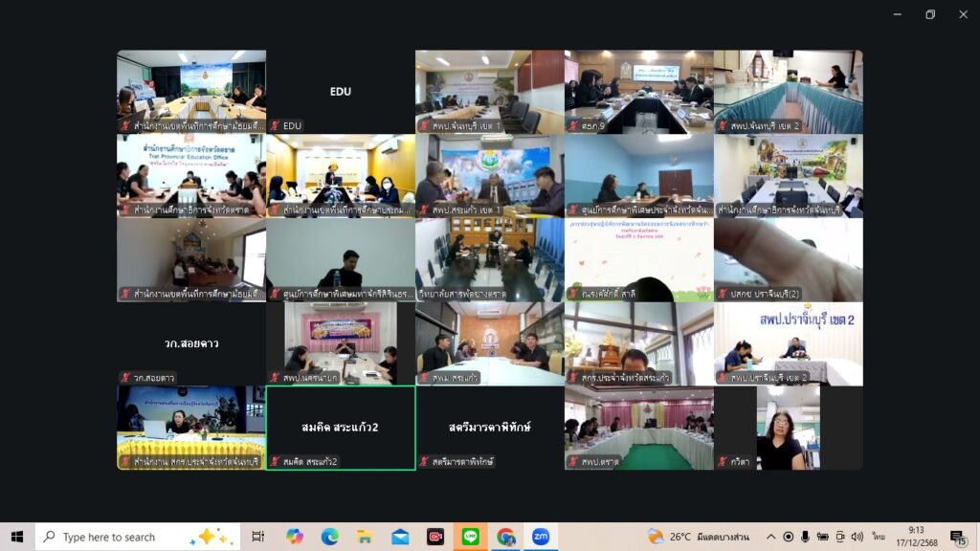Open the Windows Start menu
The image size is (980, 551).
click(x=17, y=537)
